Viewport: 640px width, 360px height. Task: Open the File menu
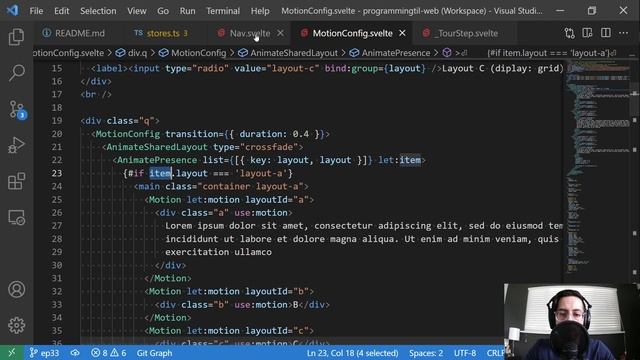point(36,11)
